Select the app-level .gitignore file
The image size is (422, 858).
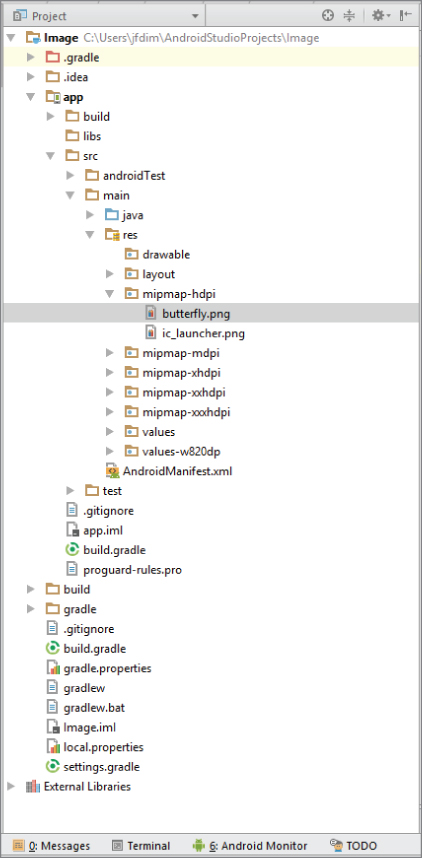[108, 511]
